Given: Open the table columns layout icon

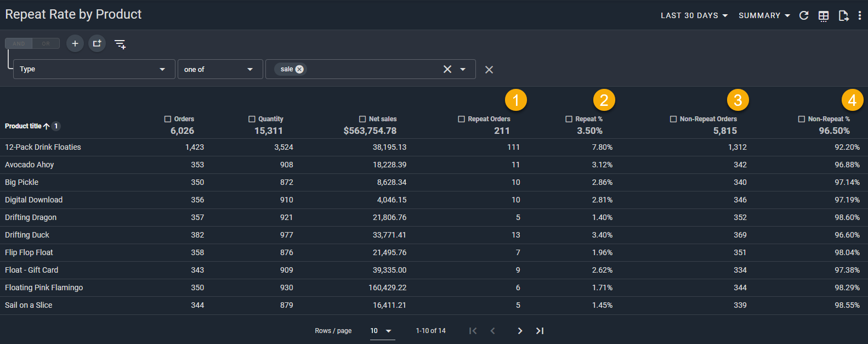Looking at the screenshot, I should click(824, 16).
